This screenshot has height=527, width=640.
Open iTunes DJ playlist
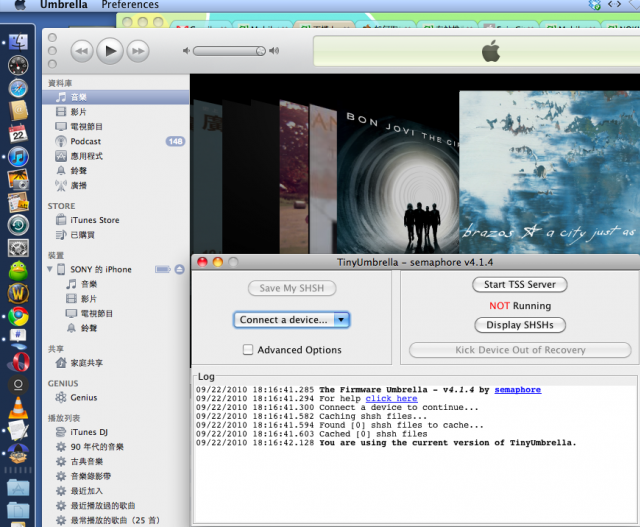116,432
